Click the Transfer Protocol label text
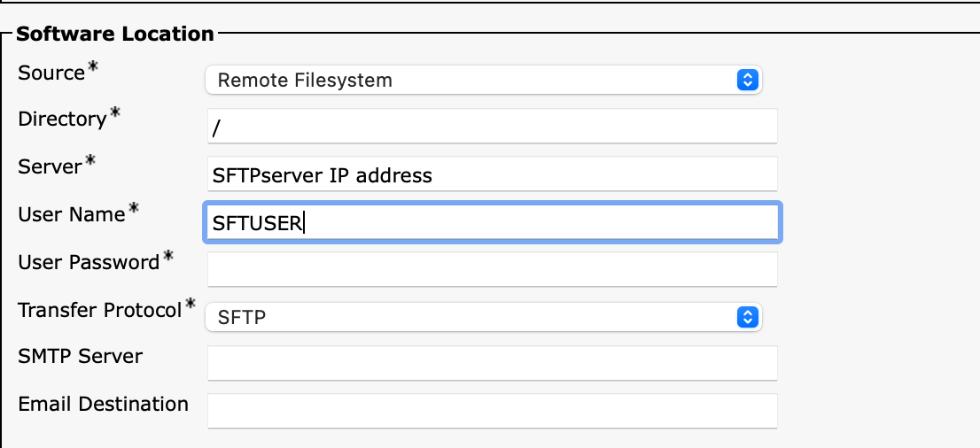This screenshot has height=448, width=980. [99, 310]
